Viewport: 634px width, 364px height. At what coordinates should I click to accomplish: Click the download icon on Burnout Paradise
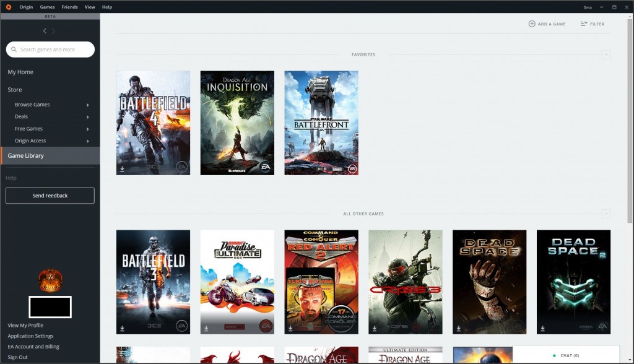coord(206,329)
